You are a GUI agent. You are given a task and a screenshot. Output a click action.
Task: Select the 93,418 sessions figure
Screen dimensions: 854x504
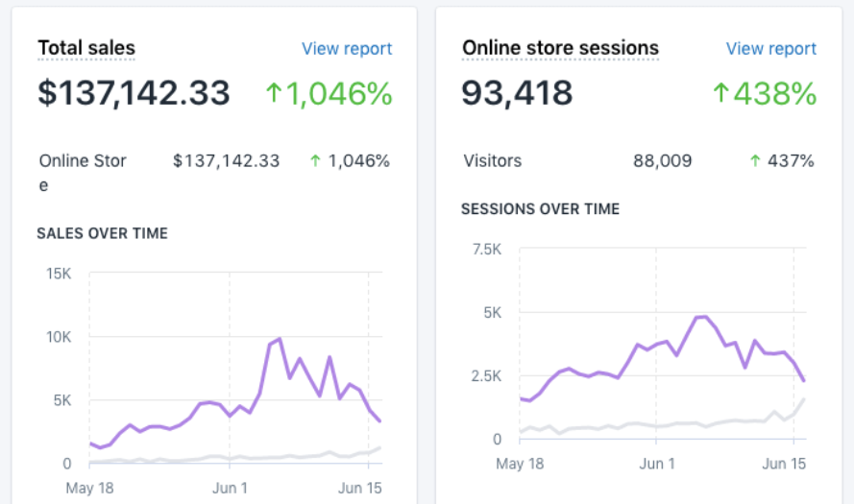[x=517, y=93]
